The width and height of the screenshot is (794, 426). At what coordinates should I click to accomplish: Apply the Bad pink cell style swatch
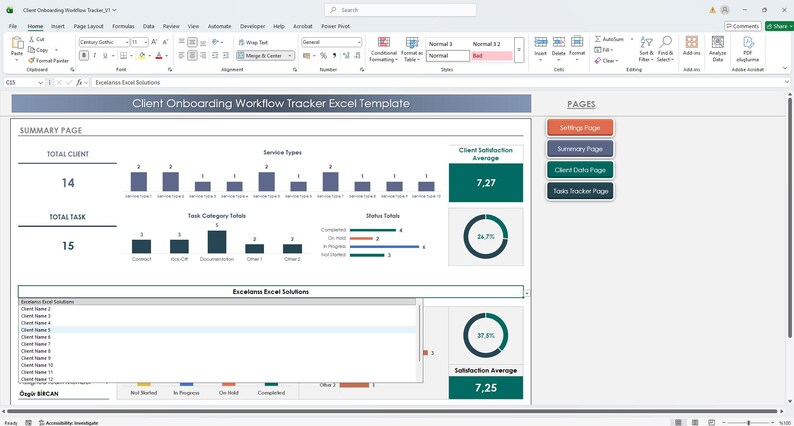coord(491,56)
